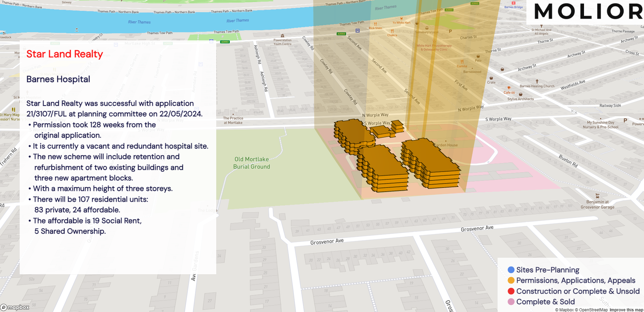Click the MOLIOR logo

click(588, 11)
